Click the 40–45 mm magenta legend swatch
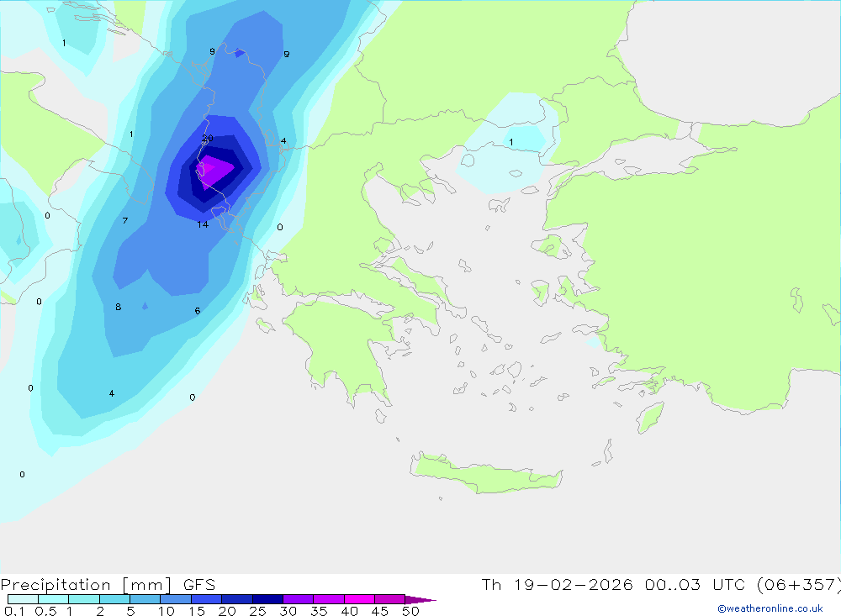The width and height of the screenshot is (841, 616). click(359, 599)
